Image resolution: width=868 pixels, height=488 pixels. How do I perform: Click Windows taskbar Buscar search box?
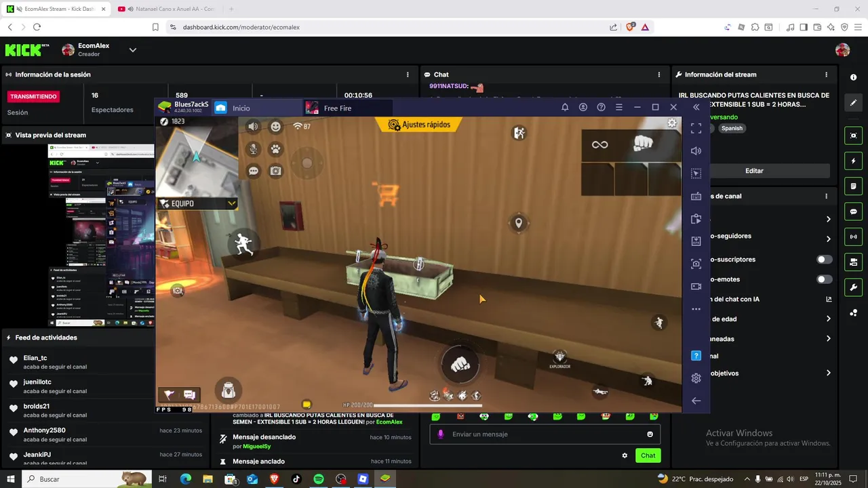[87, 479]
